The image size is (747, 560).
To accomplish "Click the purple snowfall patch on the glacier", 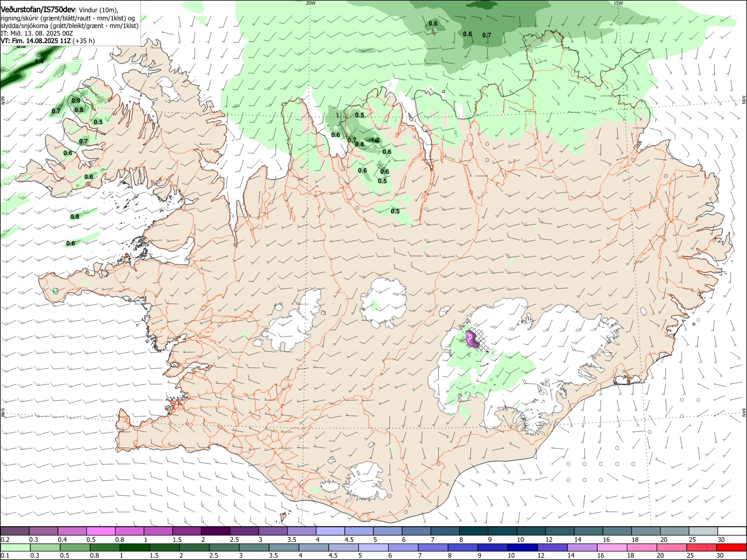I will [472, 338].
